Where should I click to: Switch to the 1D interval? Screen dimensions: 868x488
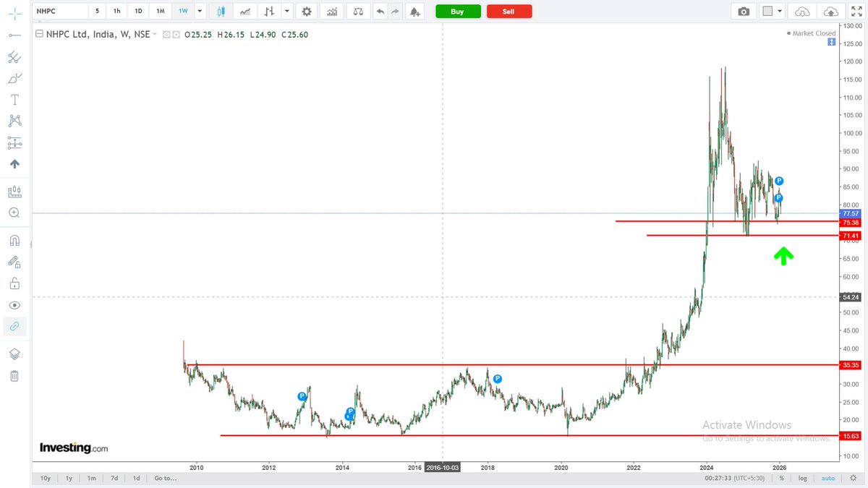pos(138,11)
